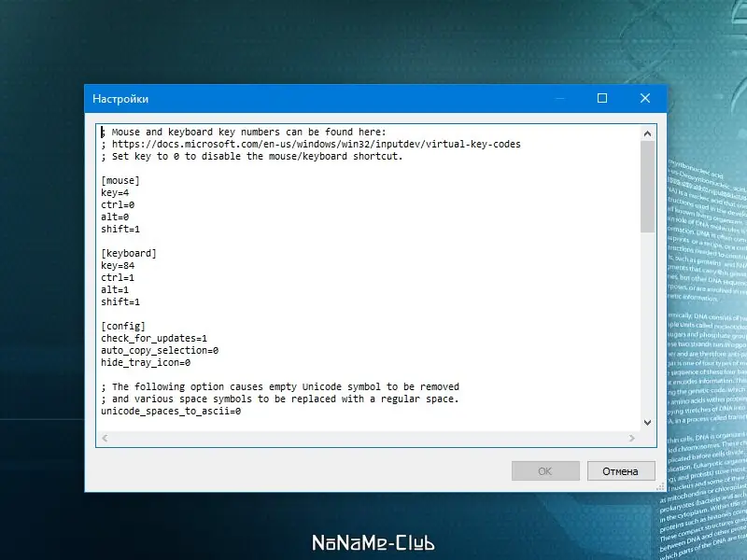Click the ctrl=0 line

118,204
